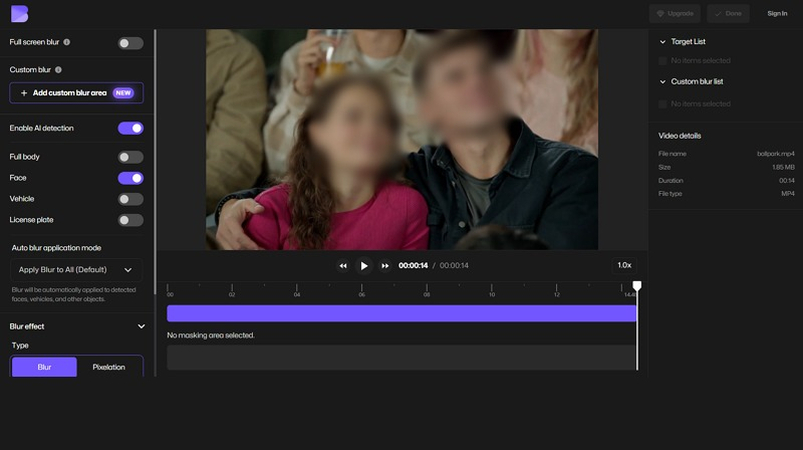Enable License plate detection toggle
This screenshot has width=803, height=450.
click(131, 220)
